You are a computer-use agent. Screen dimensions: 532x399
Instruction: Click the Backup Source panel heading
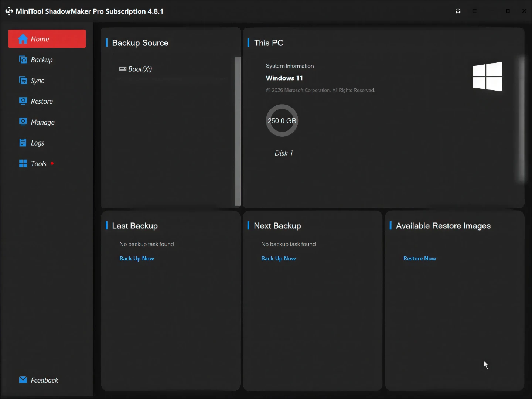click(x=140, y=43)
